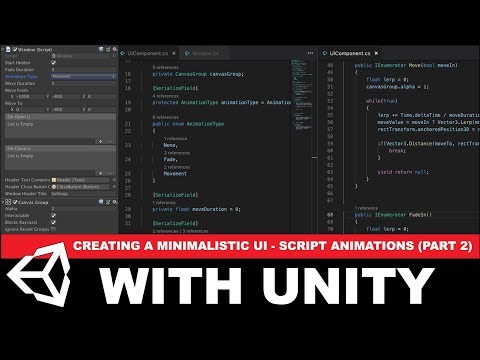
Task: Close the left editor UIComponent.cs tab
Action: pyautogui.click(x=174, y=53)
